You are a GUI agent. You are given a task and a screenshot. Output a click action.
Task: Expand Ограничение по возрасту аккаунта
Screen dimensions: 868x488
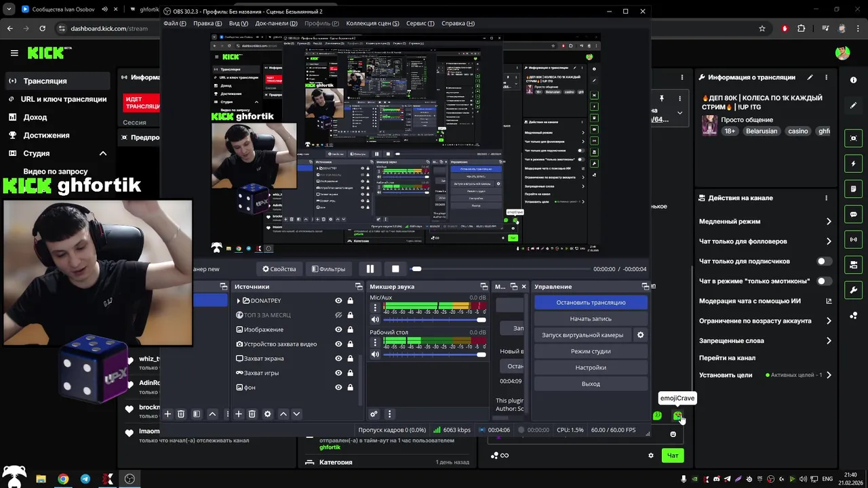click(x=829, y=321)
